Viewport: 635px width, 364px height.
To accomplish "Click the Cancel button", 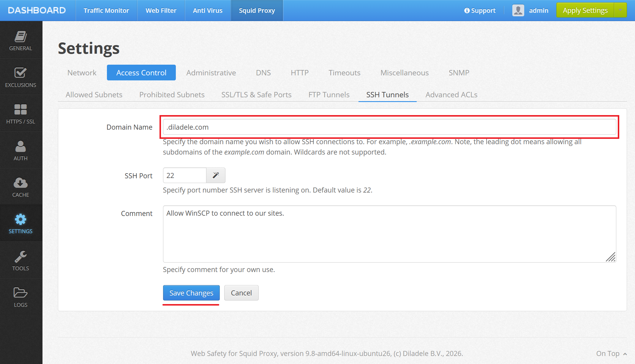I will pyautogui.click(x=241, y=293).
